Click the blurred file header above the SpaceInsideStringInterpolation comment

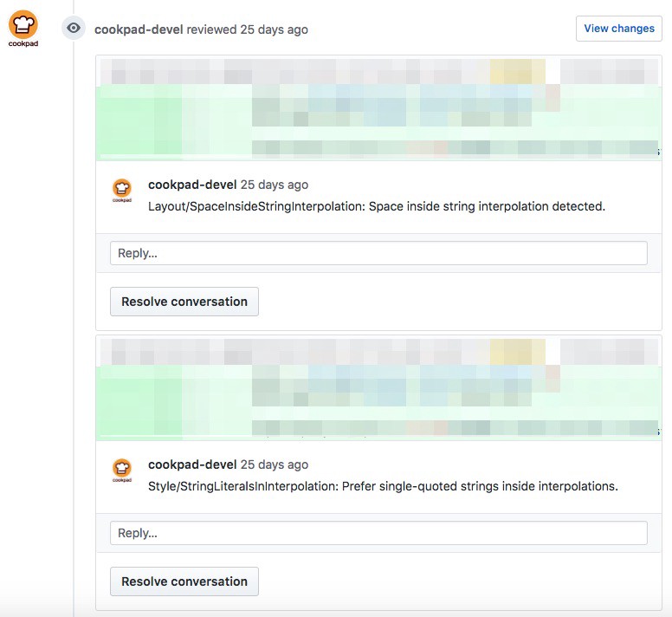coord(378,71)
